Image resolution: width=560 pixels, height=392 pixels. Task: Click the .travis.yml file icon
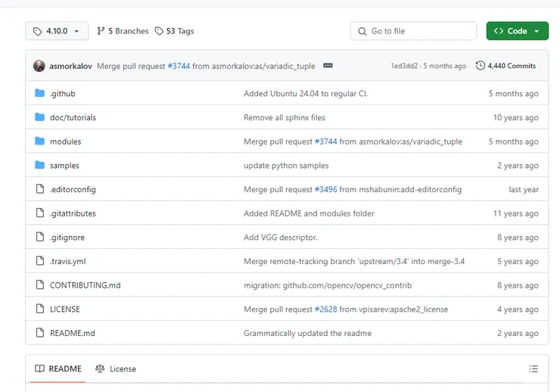40,262
